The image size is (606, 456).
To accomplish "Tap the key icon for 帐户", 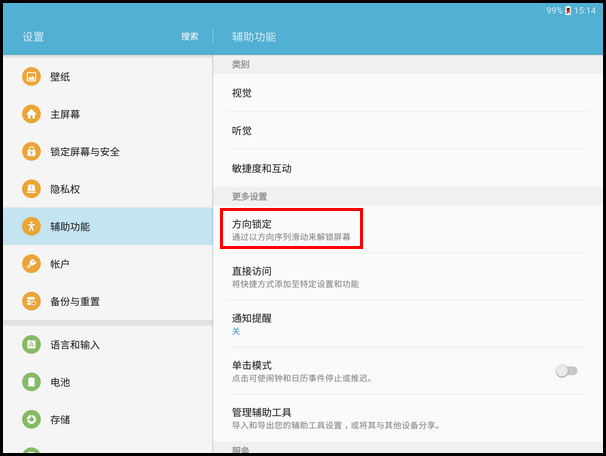I will pos(31,264).
